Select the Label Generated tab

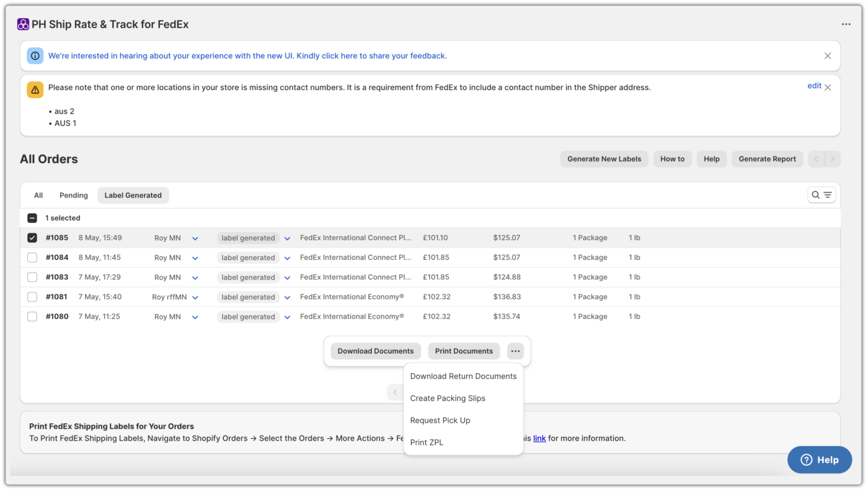click(133, 195)
